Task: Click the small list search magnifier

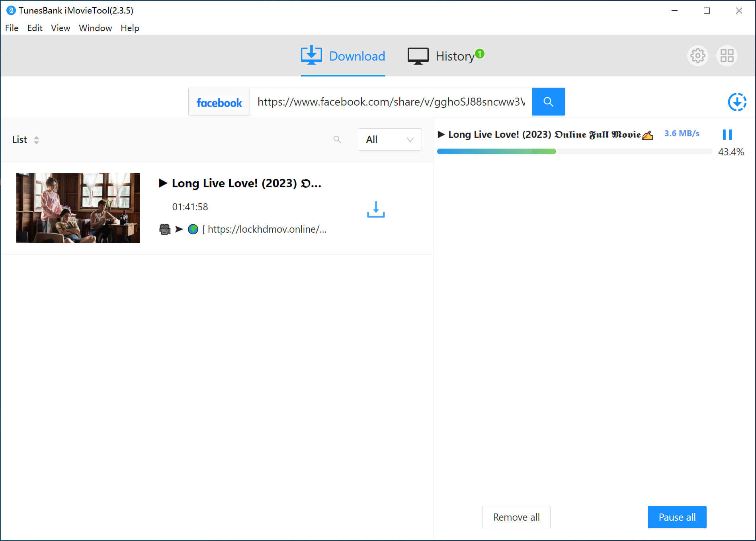Action: pyautogui.click(x=337, y=139)
